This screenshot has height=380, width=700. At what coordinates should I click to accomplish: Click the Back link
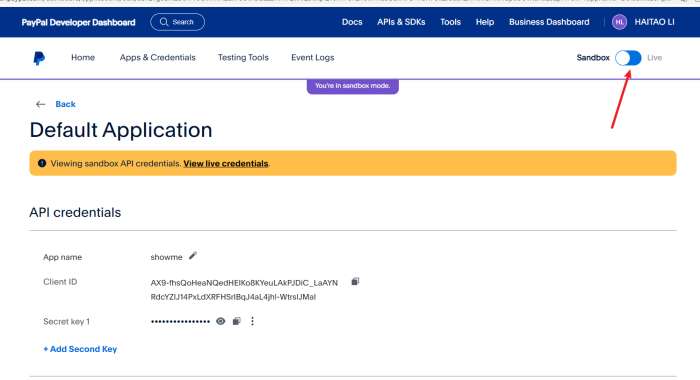[65, 104]
